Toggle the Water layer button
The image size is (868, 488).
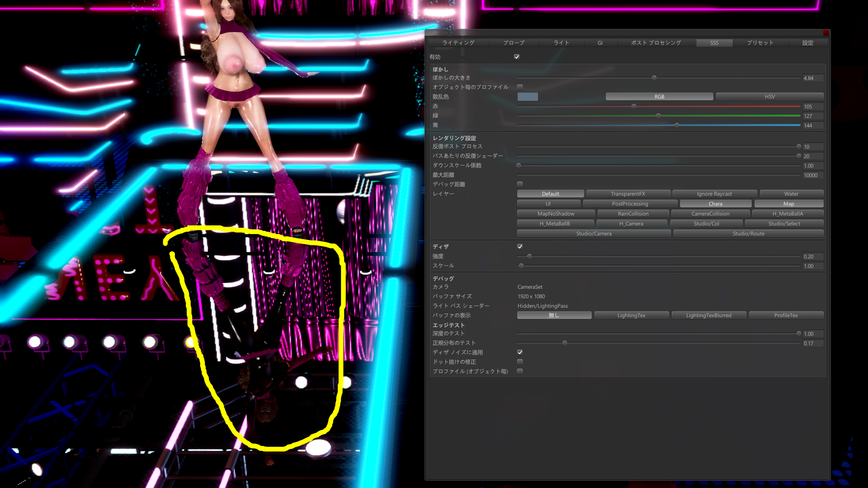click(791, 194)
